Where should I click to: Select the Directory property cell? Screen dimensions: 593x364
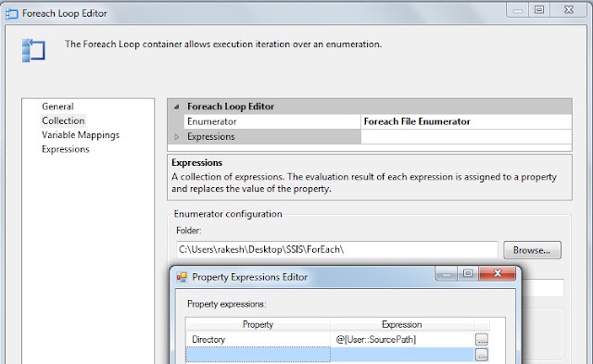click(258, 339)
